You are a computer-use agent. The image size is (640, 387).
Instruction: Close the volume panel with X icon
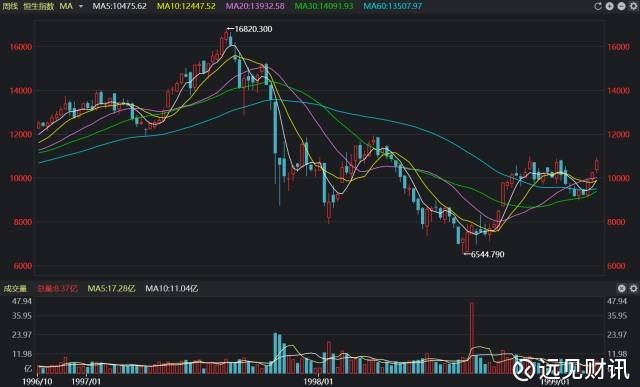tap(621, 289)
